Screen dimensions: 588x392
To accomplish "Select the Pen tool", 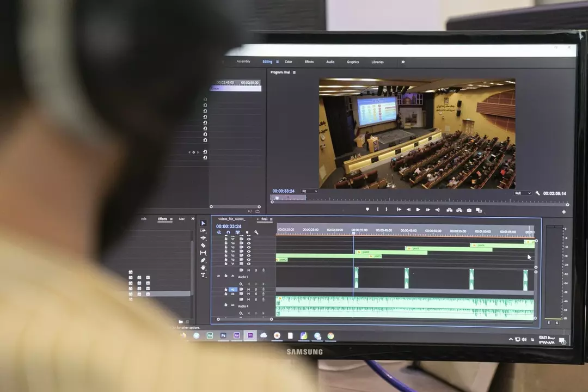I will [203, 260].
